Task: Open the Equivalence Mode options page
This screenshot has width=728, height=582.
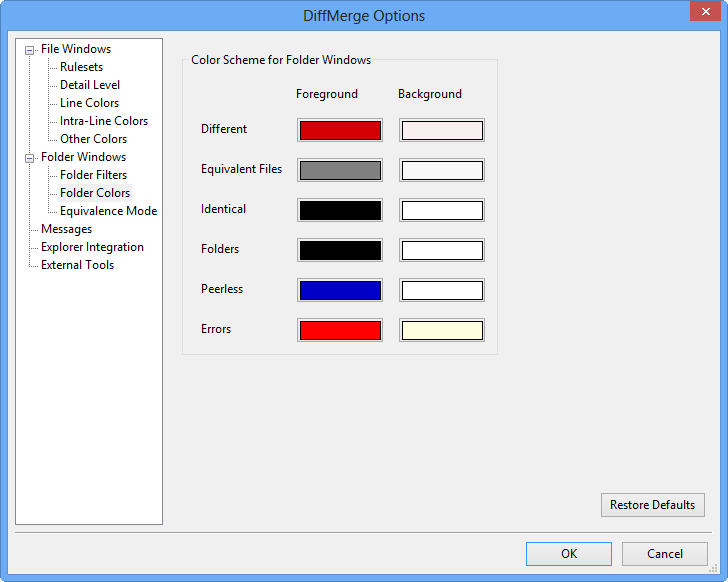Action: tap(108, 211)
